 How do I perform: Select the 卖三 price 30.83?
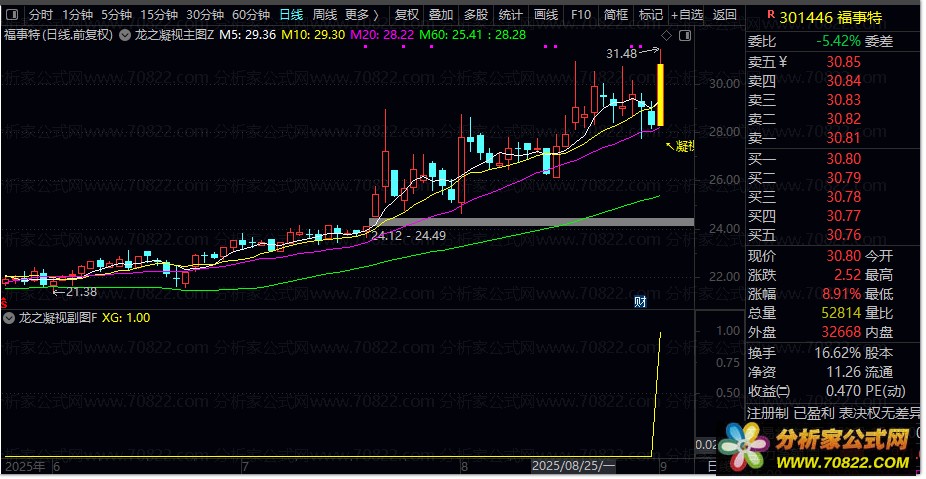843,100
